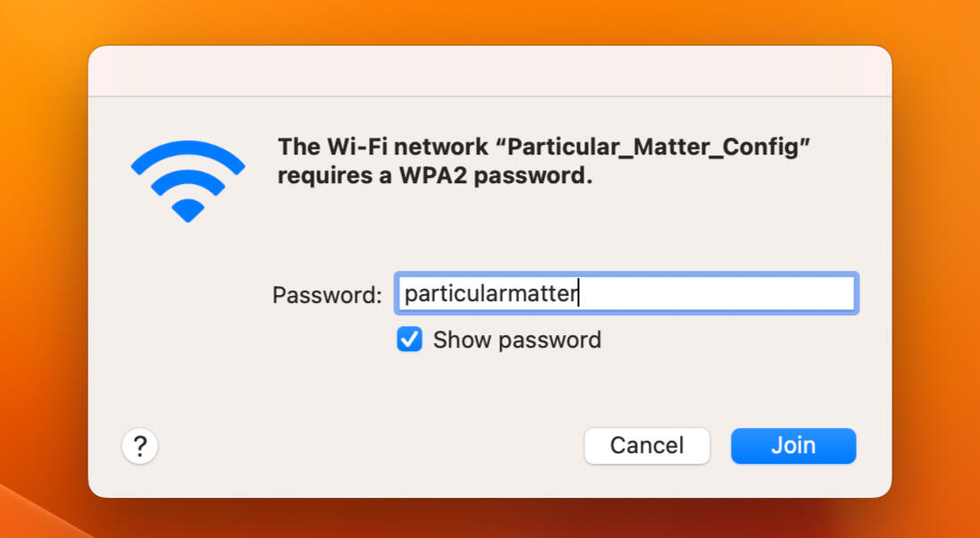
Task: Click the dialog's empty title bar
Action: (490, 71)
